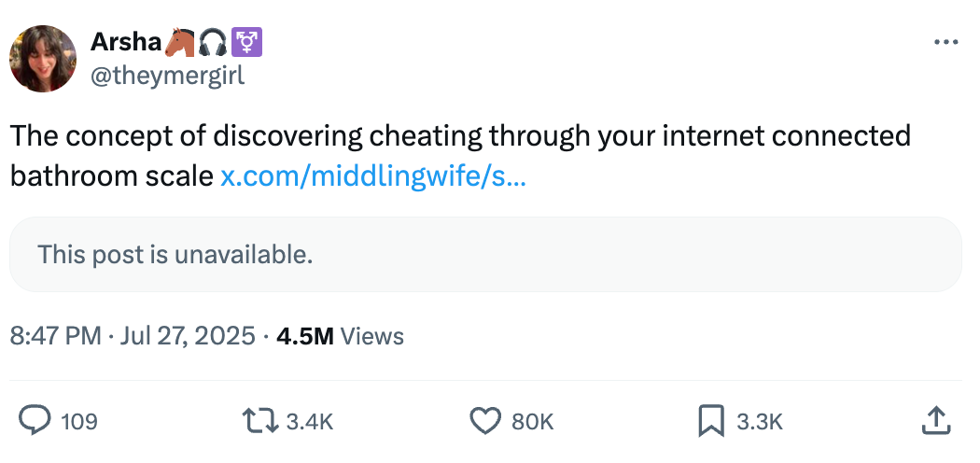View the 109 replies count
This screenshot has height=463, width=980.
coord(79,422)
